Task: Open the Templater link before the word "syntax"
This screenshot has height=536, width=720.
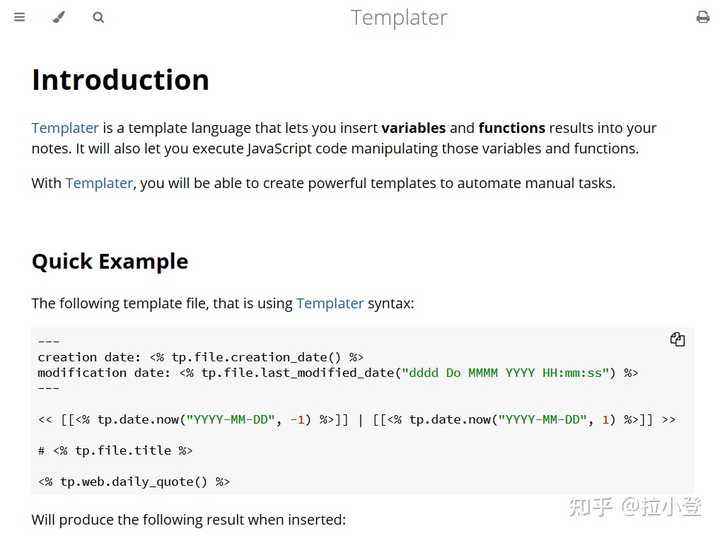Action: point(330,303)
